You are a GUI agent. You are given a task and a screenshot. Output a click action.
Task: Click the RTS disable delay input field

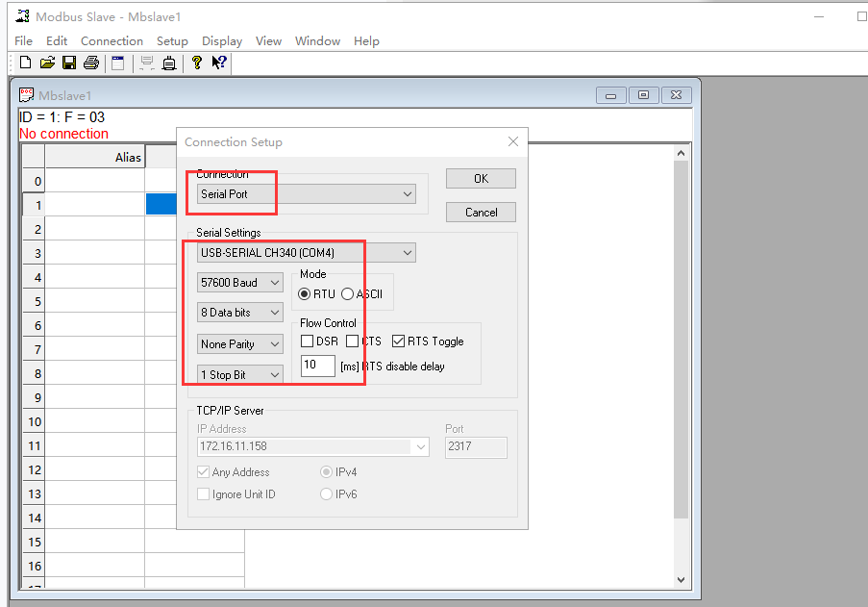click(317, 367)
